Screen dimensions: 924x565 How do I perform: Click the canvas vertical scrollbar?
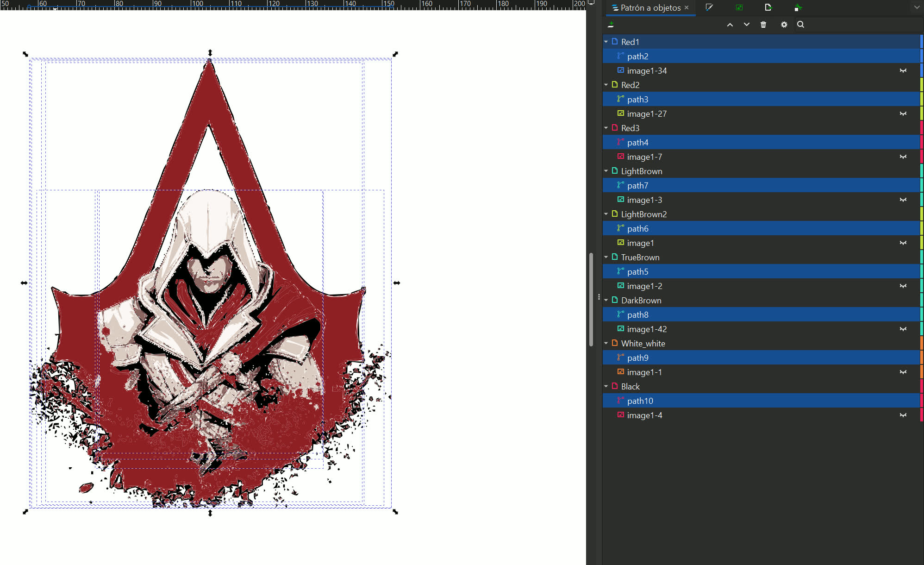pos(591,299)
